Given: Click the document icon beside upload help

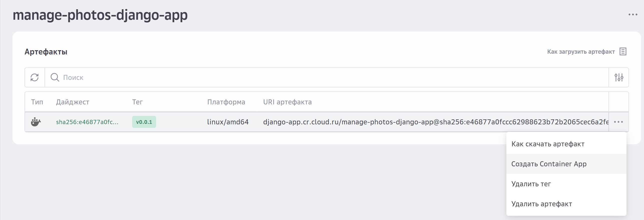Looking at the screenshot, I should pyautogui.click(x=623, y=52).
